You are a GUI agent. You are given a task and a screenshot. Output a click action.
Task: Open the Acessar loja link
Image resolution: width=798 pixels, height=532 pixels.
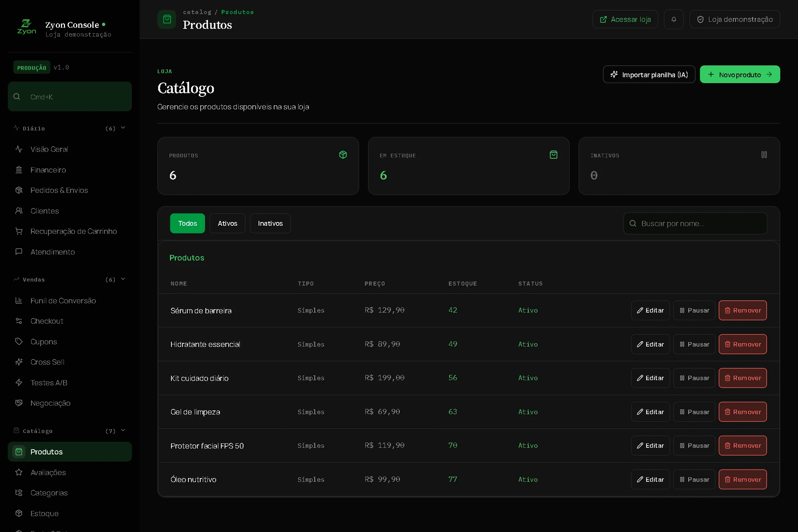[625, 19]
